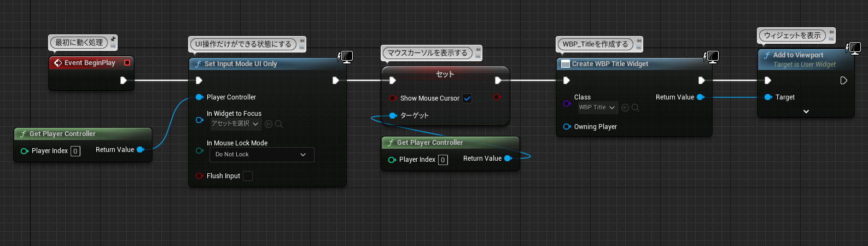Click the UI操作だけができる状態にする comment bubble

243,44
